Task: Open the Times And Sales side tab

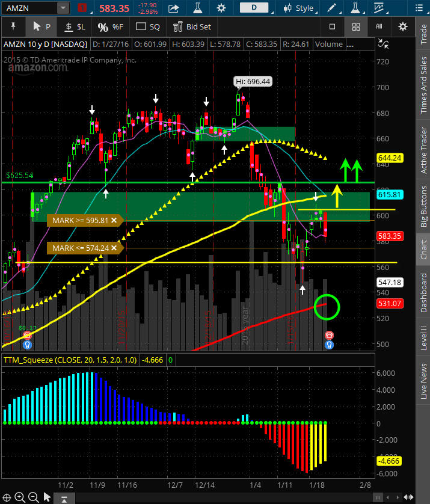Action: 423,85
